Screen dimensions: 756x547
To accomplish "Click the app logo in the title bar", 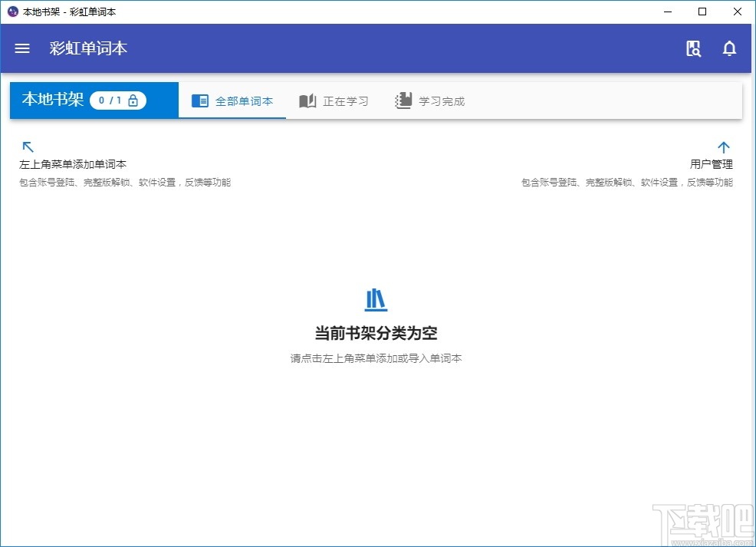I will click(x=12, y=12).
